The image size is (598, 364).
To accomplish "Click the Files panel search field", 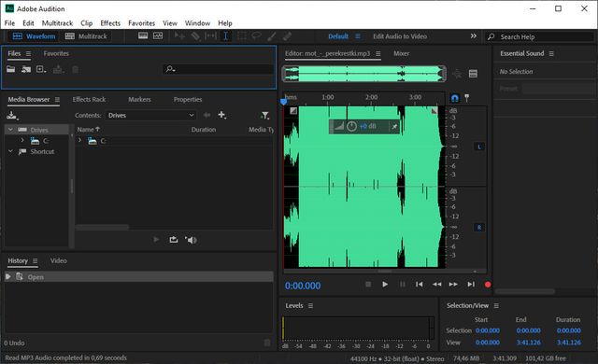I will click(x=218, y=69).
